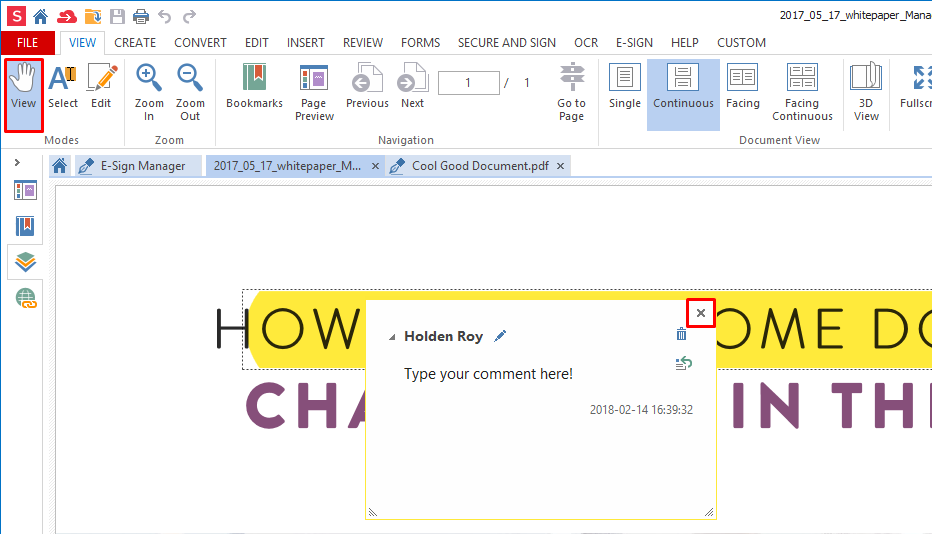Open the bookmarks sidebar panel

pyautogui.click(x=25, y=226)
